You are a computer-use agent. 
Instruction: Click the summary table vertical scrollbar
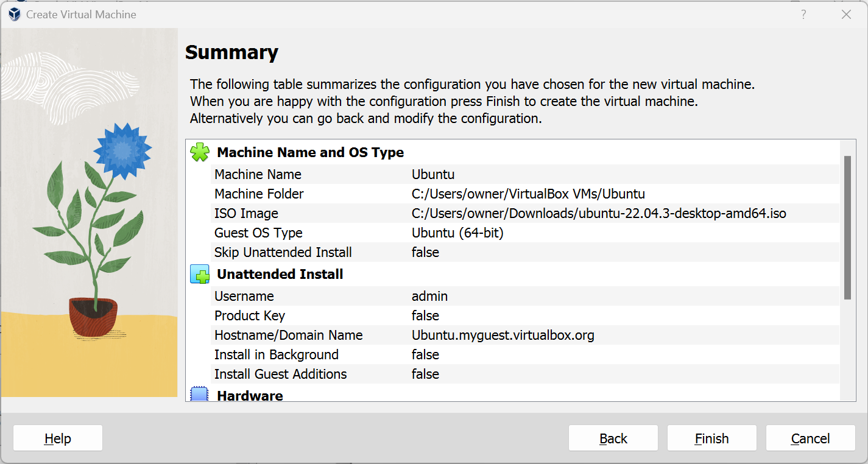[847, 227]
